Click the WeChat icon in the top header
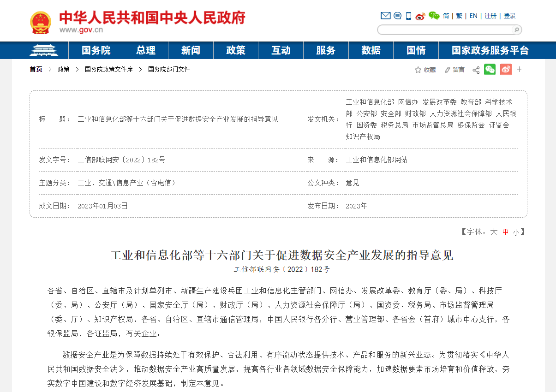Screen dimensions: 556x392 [x=434, y=16]
